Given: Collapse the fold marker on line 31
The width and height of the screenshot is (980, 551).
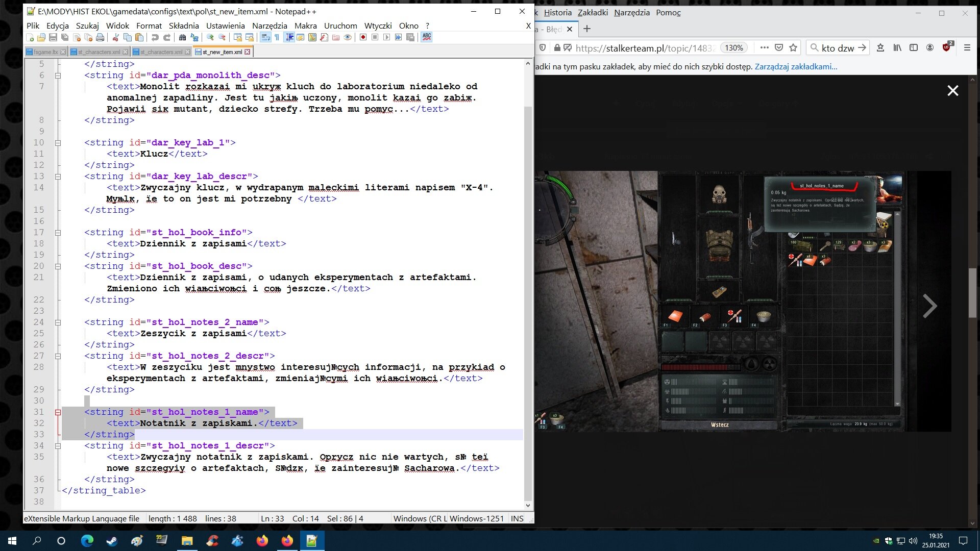Looking at the screenshot, I should (58, 412).
